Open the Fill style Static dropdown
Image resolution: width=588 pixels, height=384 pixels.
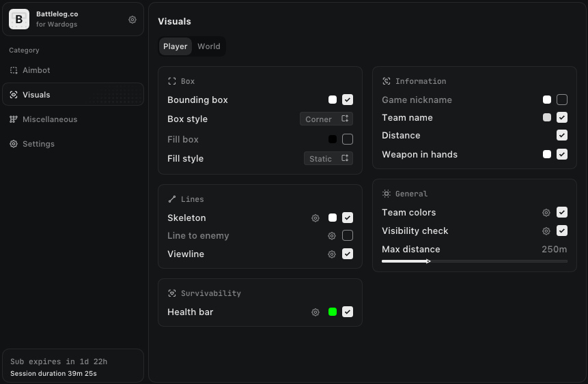point(328,158)
